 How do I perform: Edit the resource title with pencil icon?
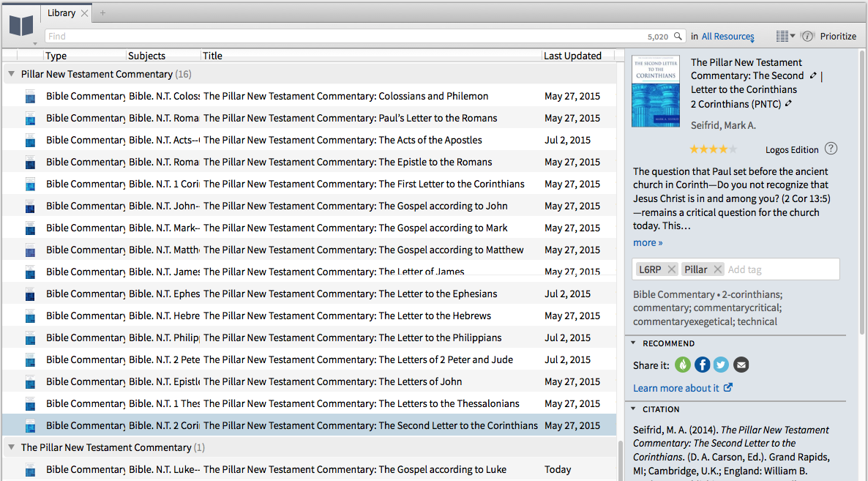pos(812,76)
